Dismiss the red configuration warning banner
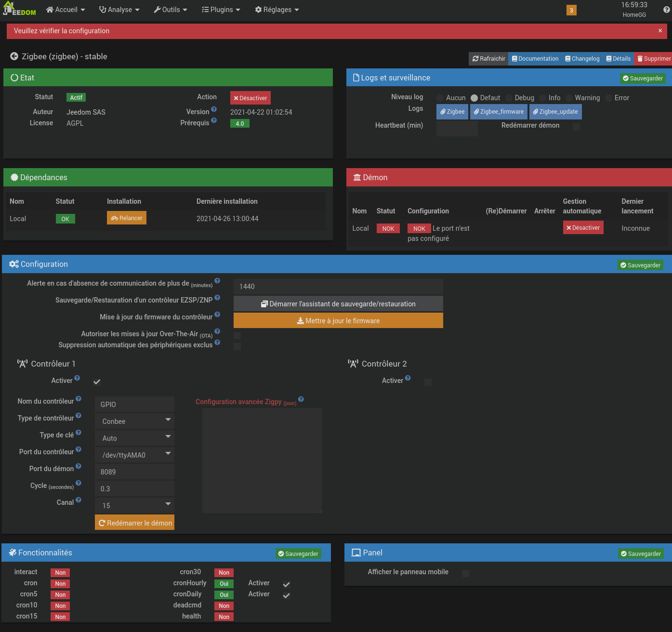Image resolution: width=672 pixels, height=632 pixels. click(x=660, y=31)
